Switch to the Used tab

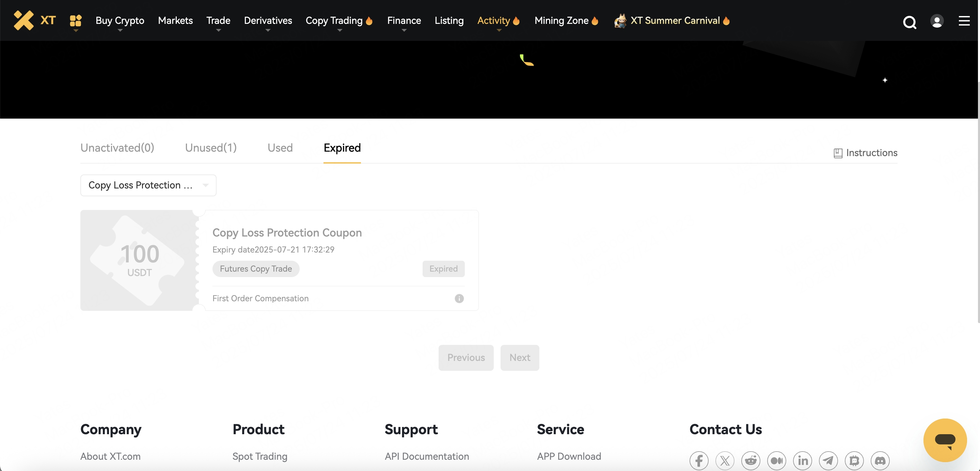coord(280,148)
